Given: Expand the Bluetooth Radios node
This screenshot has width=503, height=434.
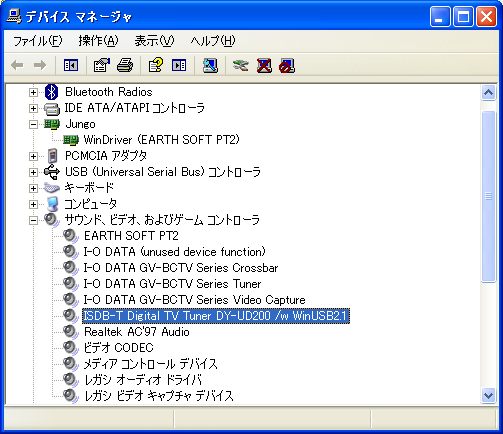Looking at the screenshot, I should 33,92.
